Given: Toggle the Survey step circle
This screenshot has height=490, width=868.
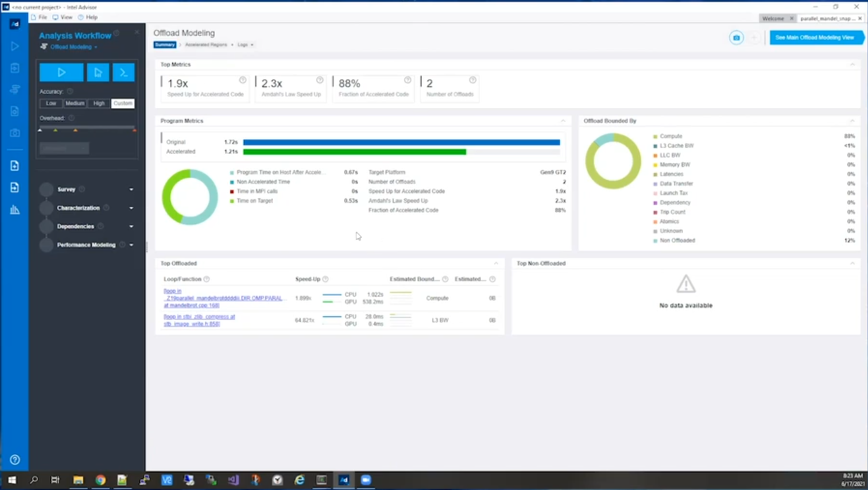Looking at the screenshot, I should coord(46,189).
